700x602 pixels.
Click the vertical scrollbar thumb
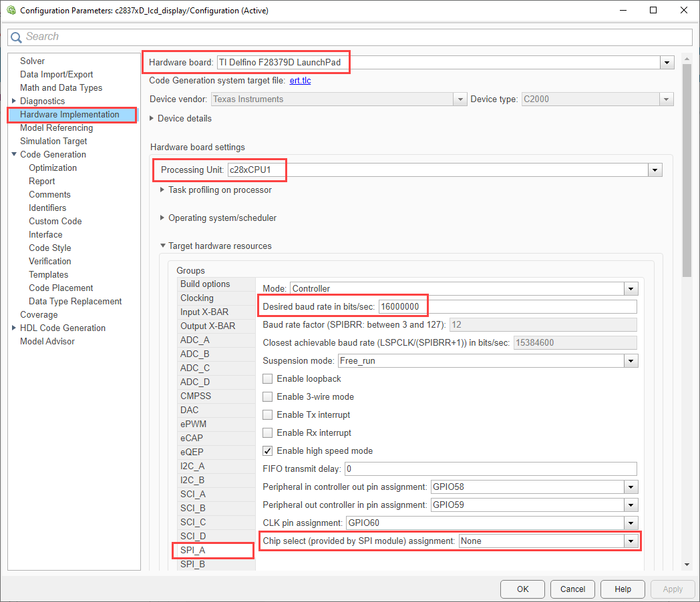pyautogui.click(x=687, y=170)
